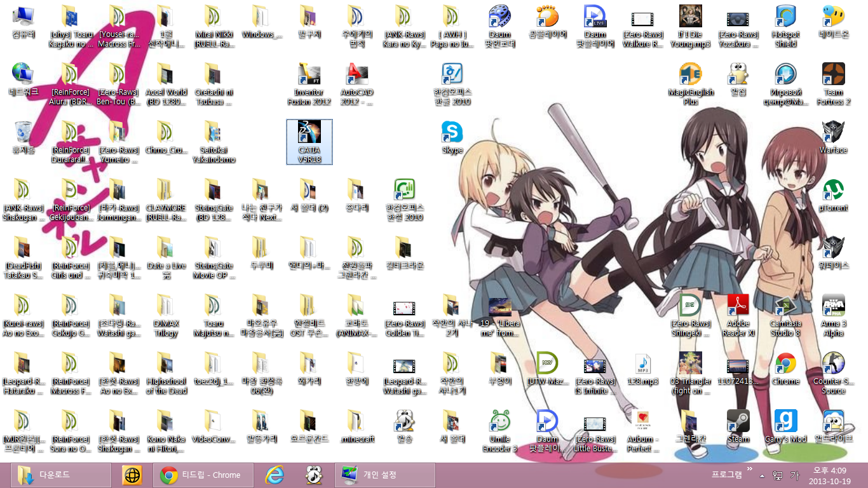This screenshot has height=488, width=868.
Task: Launch Arma 3 Alpha
Action: pos(834,306)
